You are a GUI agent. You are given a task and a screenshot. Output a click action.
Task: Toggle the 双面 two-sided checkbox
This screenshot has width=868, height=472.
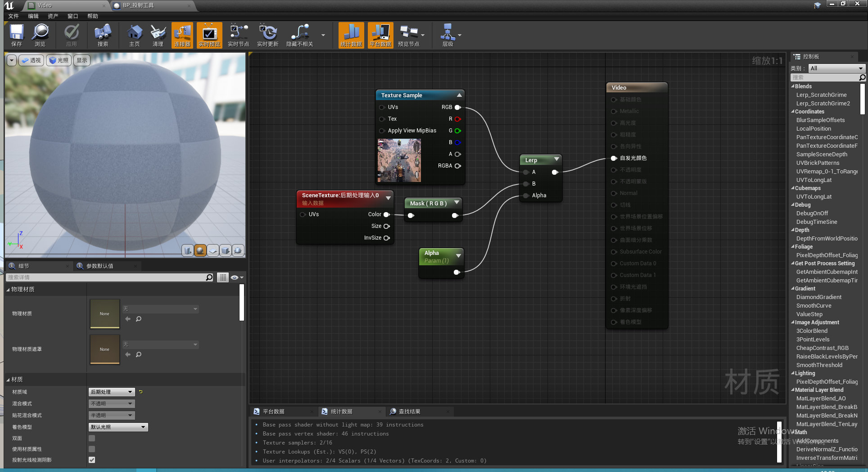point(92,438)
